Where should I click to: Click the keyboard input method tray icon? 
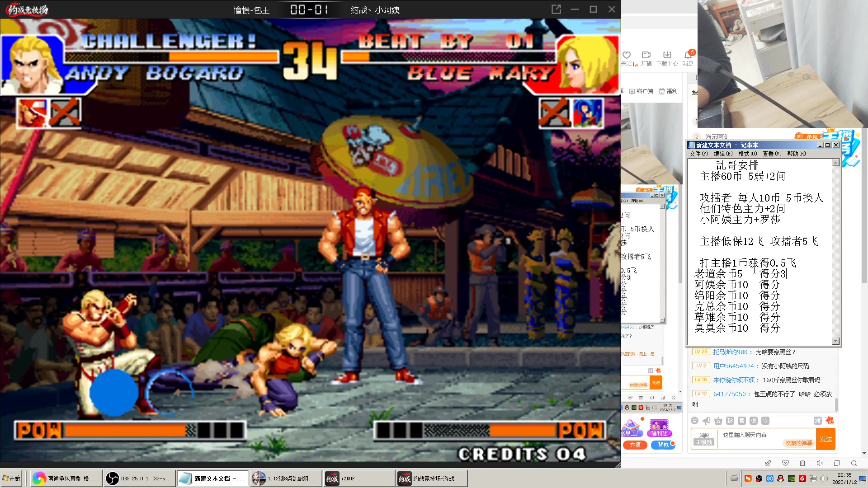pos(734,478)
